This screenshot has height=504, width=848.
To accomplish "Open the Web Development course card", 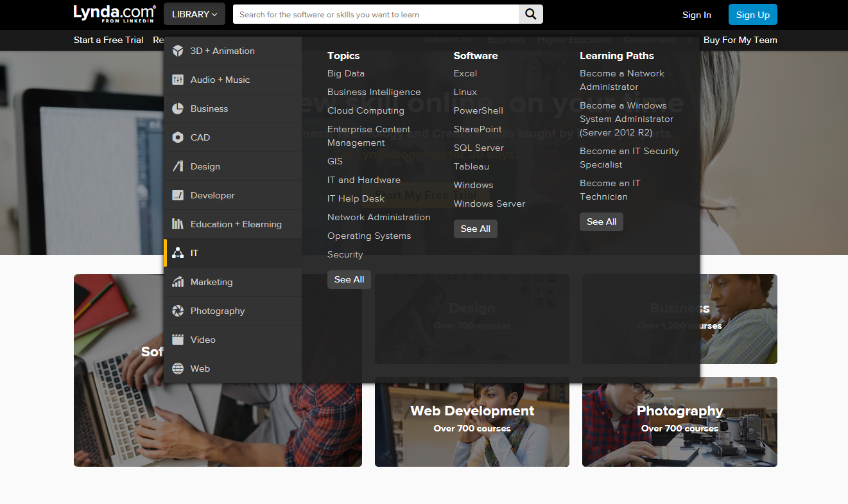I will [472, 422].
